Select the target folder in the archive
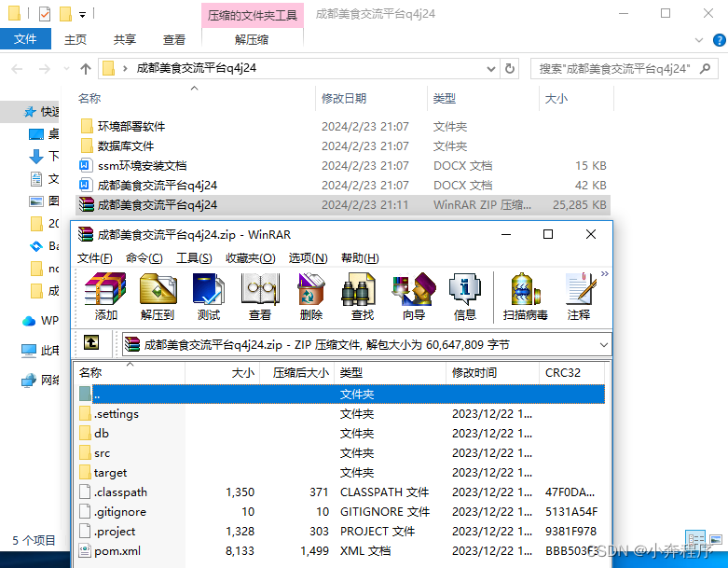Image resolution: width=728 pixels, height=568 pixels. pos(341,472)
